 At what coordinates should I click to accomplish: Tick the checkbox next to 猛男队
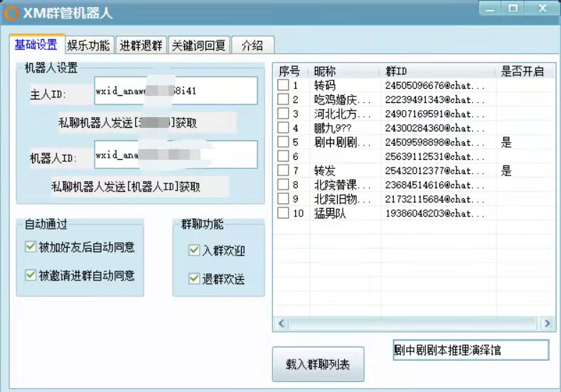point(283,212)
